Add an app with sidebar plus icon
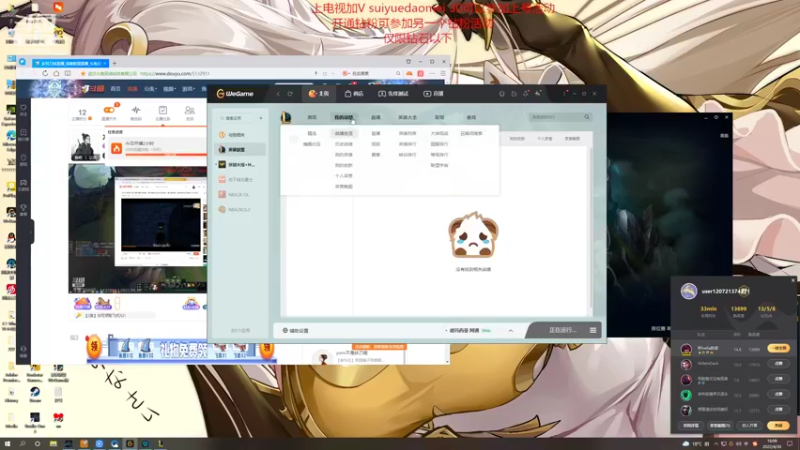Image resolution: width=800 pixels, height=450 pixels. tap(261, 118)
